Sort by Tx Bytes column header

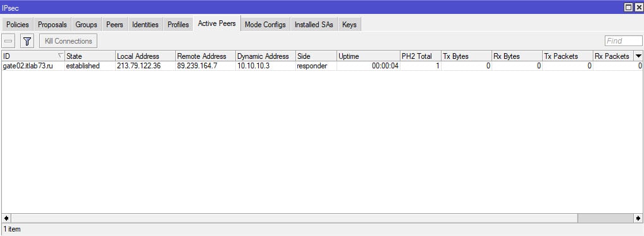point(466,56)
